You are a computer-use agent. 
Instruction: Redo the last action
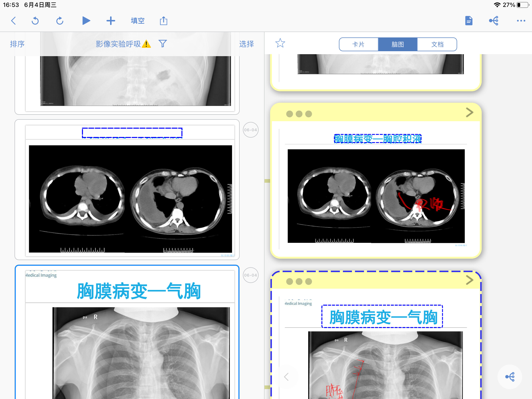[60, 21]
